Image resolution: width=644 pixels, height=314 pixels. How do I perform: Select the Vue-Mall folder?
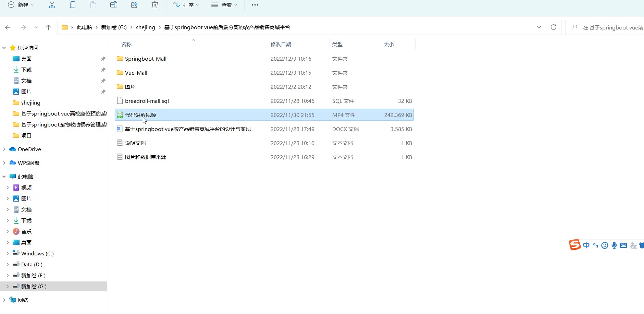coord(264,73)
